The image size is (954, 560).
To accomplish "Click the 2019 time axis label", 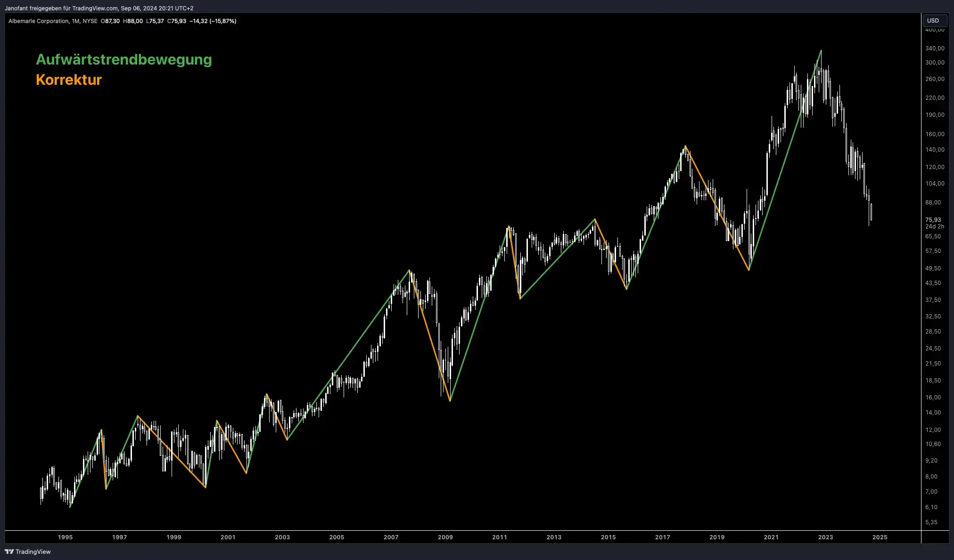I will tap(717, 537).
